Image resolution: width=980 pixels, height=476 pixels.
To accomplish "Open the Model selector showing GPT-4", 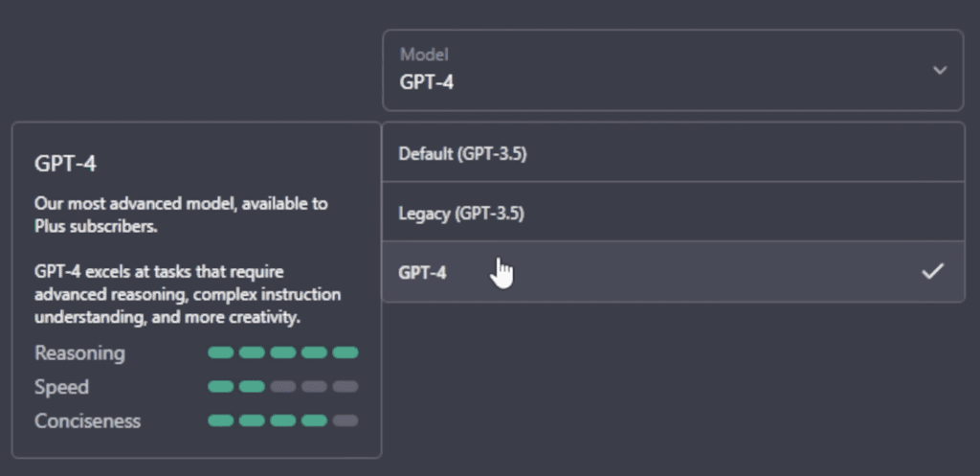I will coord(672,70).
